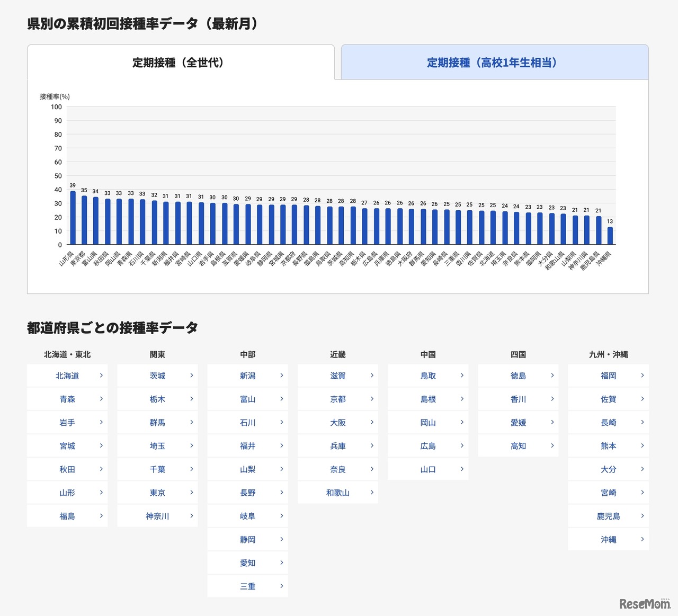This screenshot has height=616, width=678.
Task: Expand details for 福岡 using its chevron
Action: [643, 376]
